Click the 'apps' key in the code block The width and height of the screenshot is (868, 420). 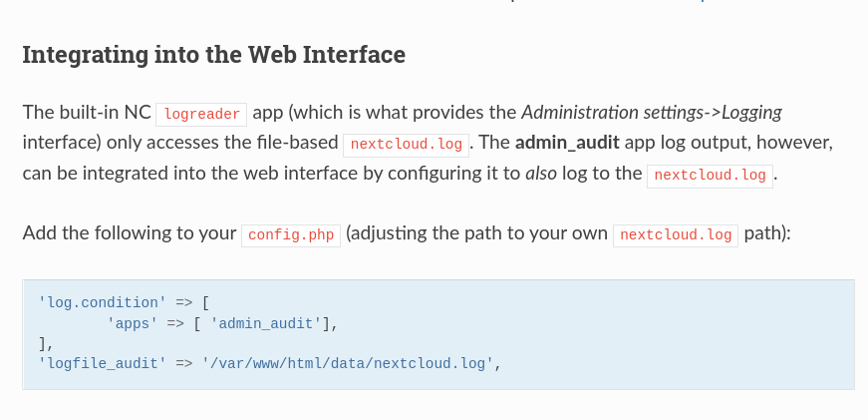(132, 323)
